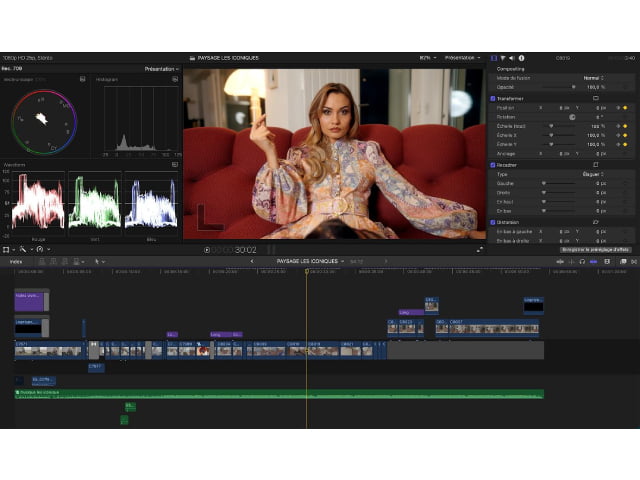The image size is (640, 480).
Task: Click the Distorsion on-screen controls icon
Action: 596,222
